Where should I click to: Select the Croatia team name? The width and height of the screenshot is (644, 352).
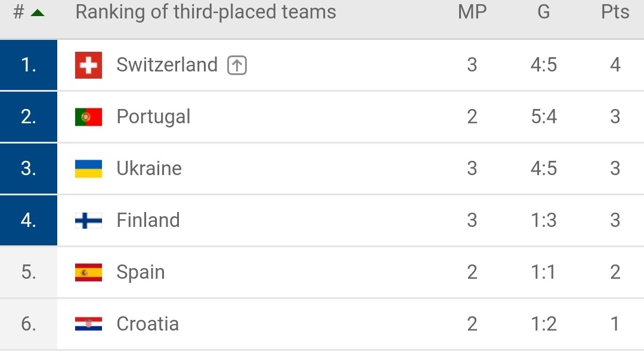147,323
